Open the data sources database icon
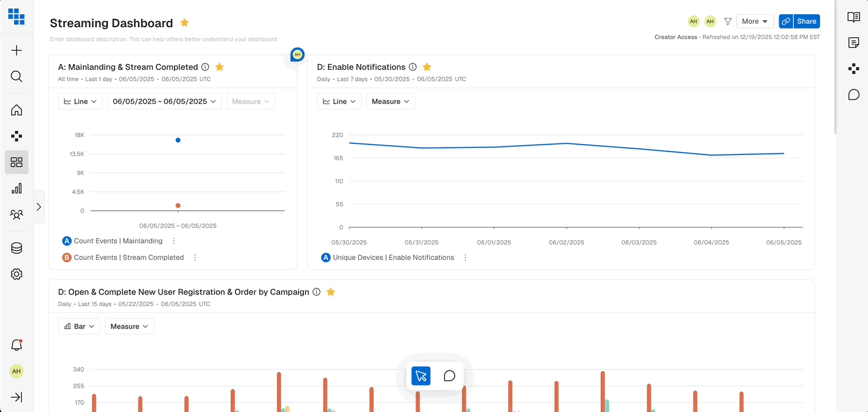Viewport: 868px width, 412px height. [17, 248]
